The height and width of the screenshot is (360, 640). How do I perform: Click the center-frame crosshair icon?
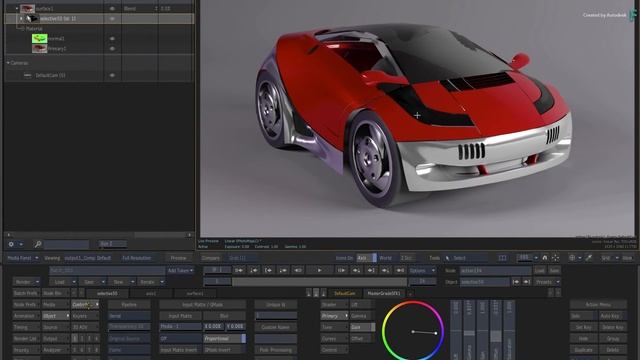[x=555, y=258]
